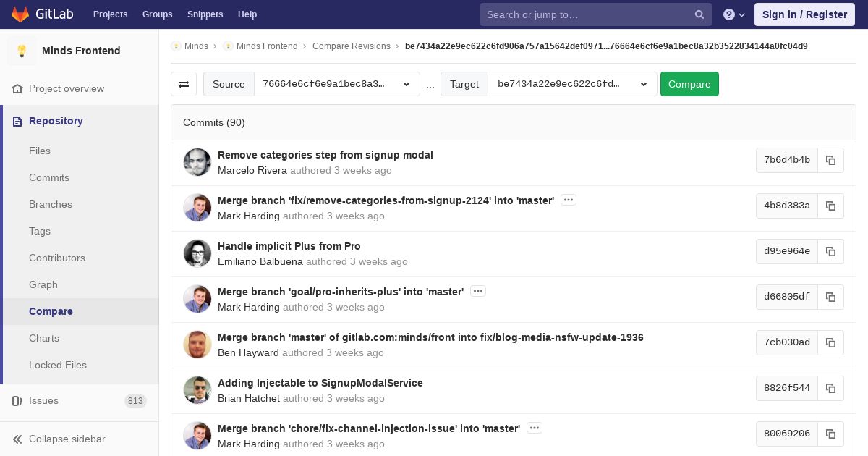The height and width of the screenshot is (456, 868).
Task: Select Compare in the sidebar
Action: click(x=51, y=311)
